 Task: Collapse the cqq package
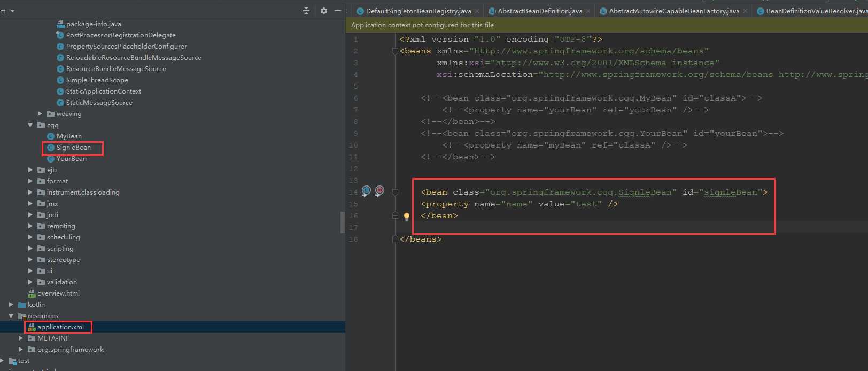pyautogui.click(x=30, y=125)
